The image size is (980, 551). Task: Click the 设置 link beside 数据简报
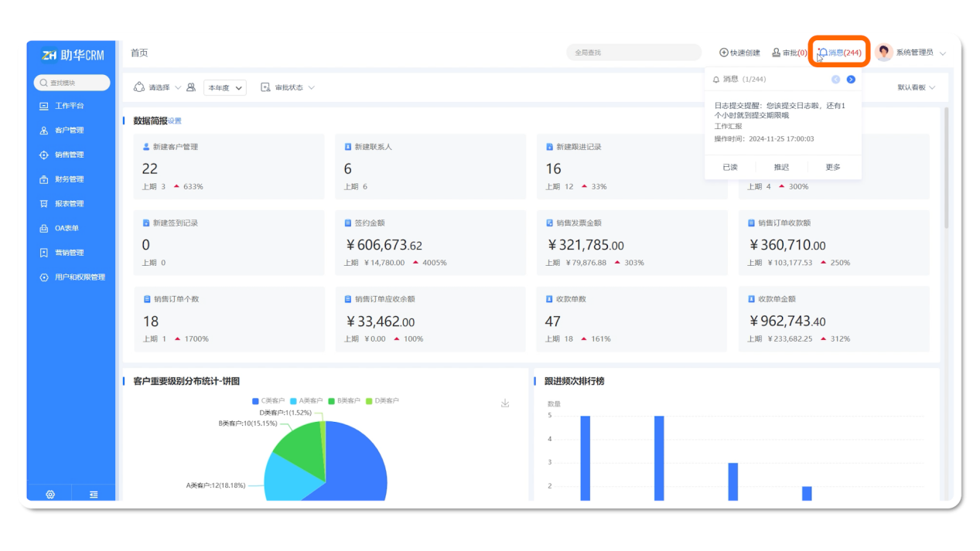click(x=175, y=121)
